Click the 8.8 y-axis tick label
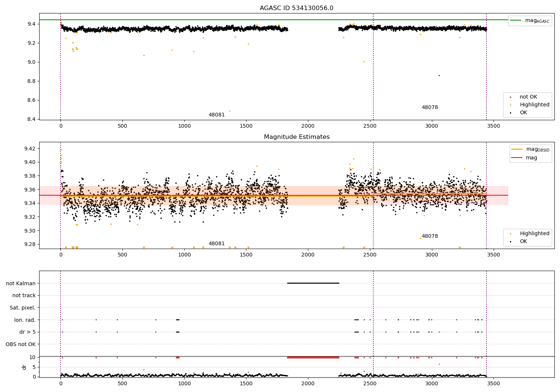560x392 pixels. coord(31,81)
